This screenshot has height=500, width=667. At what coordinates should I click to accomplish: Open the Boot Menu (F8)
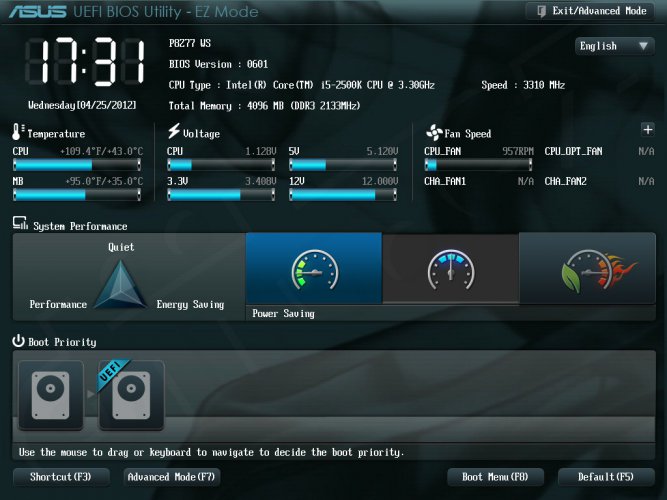click(x=495, y=477)
